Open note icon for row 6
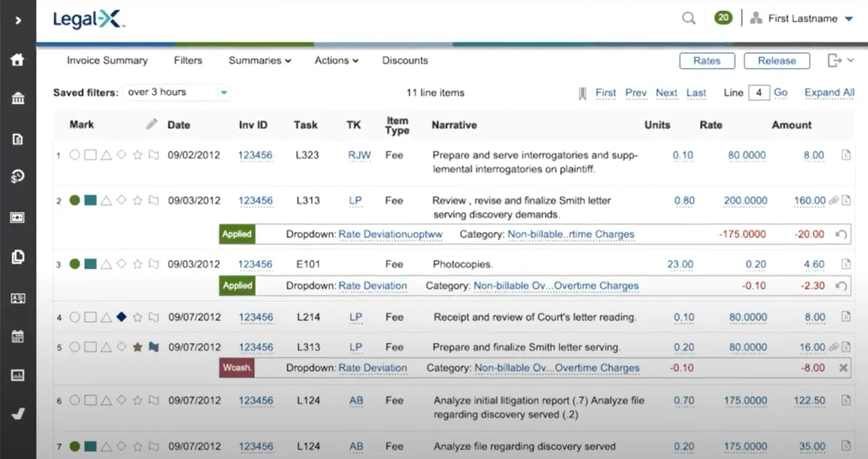The width and height of the screenshot is (868, 459). [x=846, y=400]
